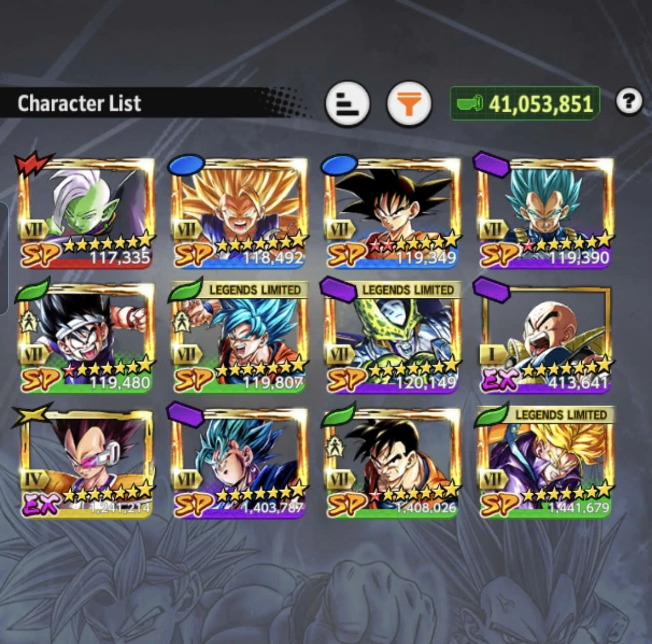Select the headband Gohan card 119,480
This screenshot has width=652, height=644.
[x=86, y=338]
